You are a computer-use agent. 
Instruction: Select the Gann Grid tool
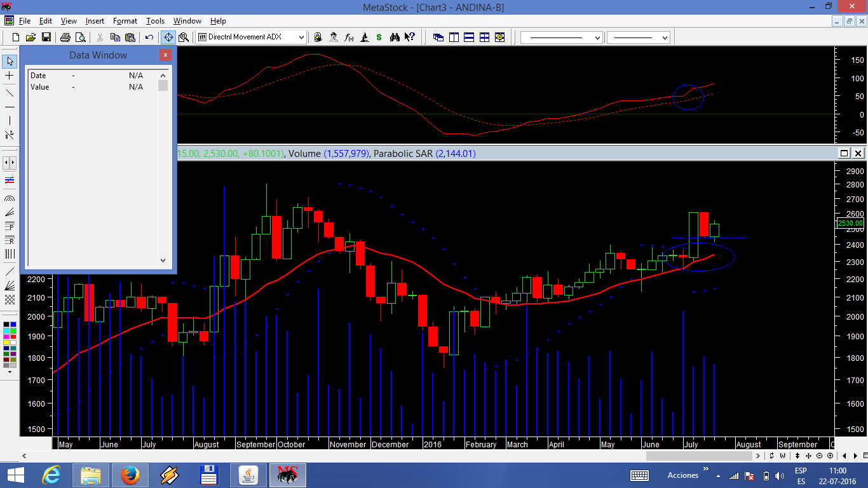coord(10,299)
